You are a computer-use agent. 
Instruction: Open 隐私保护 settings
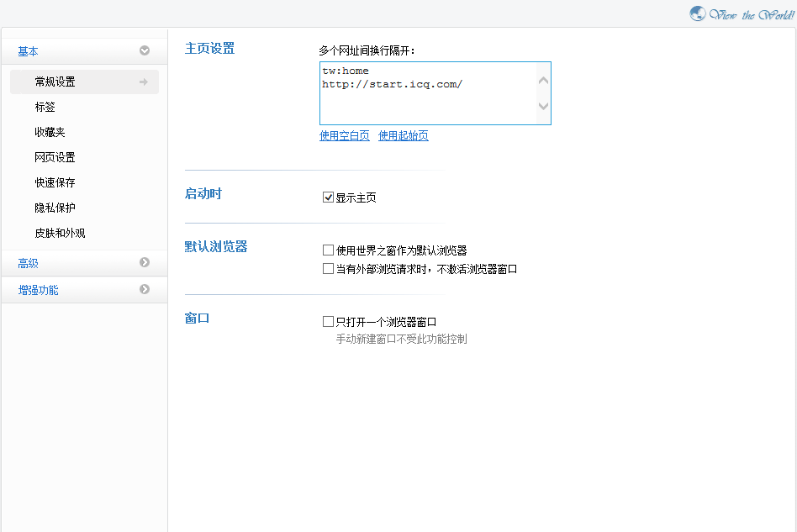pyautogui.click(x=55, y=208)
